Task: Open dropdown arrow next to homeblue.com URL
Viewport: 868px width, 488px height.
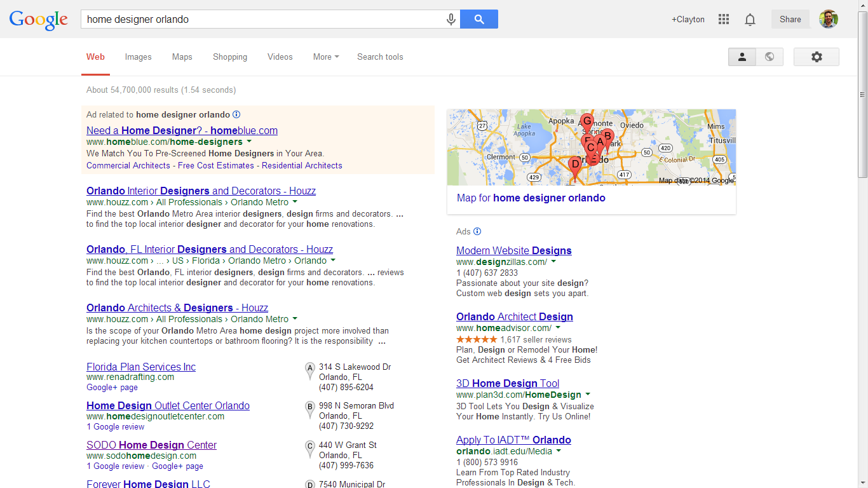Action: click(249, 142)
